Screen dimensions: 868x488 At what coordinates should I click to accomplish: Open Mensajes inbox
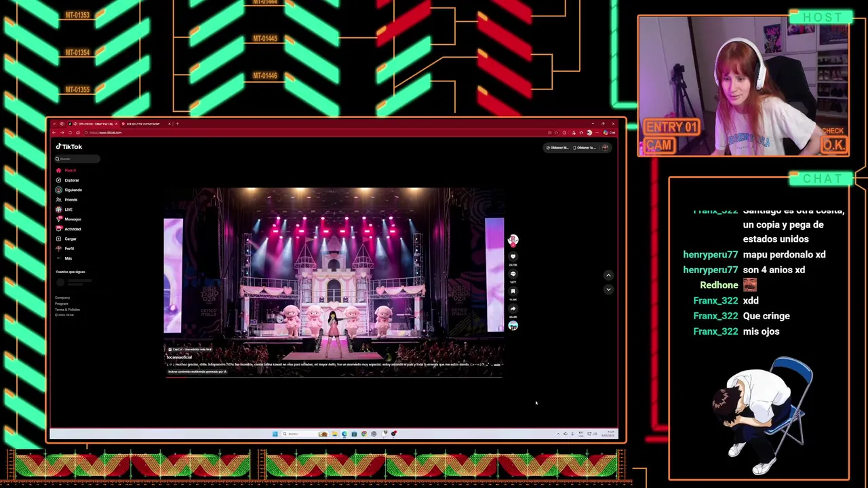tap(68, 219)
